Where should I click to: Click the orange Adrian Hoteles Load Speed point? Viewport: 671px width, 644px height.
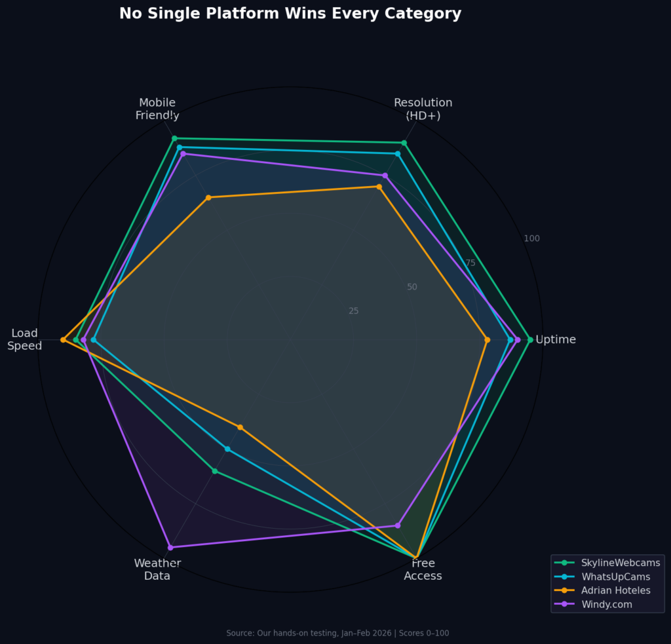pos(63,339)
